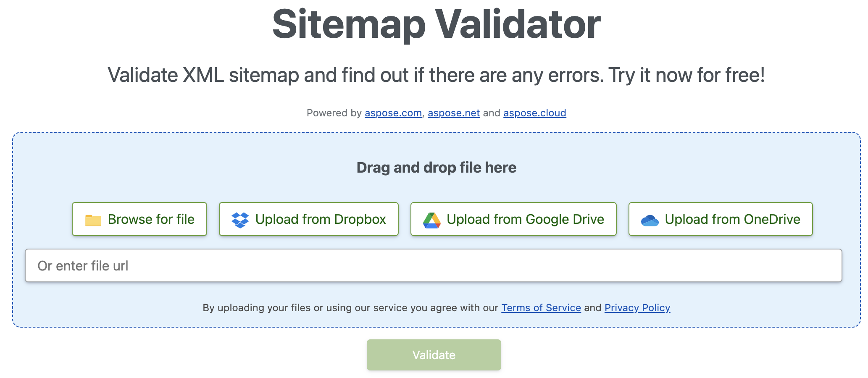Focus the "Or enter file url" field
Image resolution: width=868 pixels, height=378 pixels.
[x=433, y=265]
